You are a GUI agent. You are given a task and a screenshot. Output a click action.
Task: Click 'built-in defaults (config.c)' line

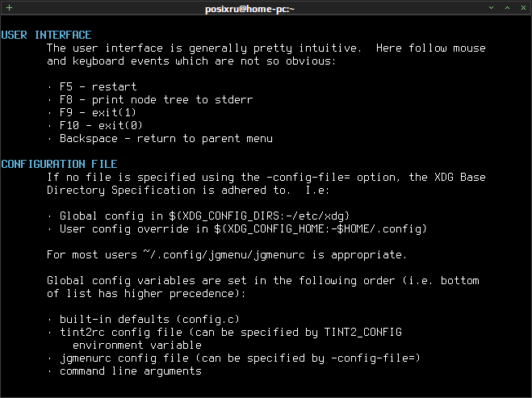coord(149,320)
